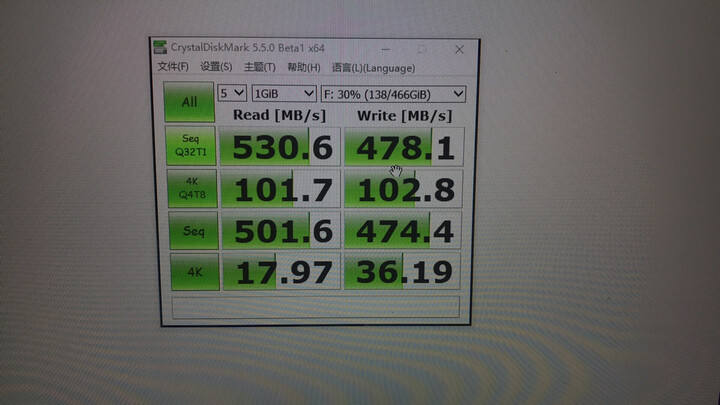Open the 语言(L)(Language) menu
Screen dimensions: 720x405
click(x=373, y=68)
